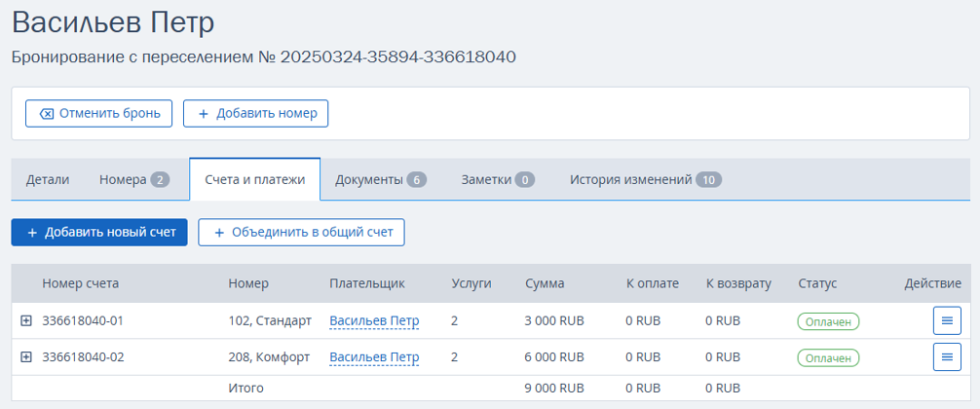
Task: Open action menu for invoice 336618040-02
Action: coord(947,356)
